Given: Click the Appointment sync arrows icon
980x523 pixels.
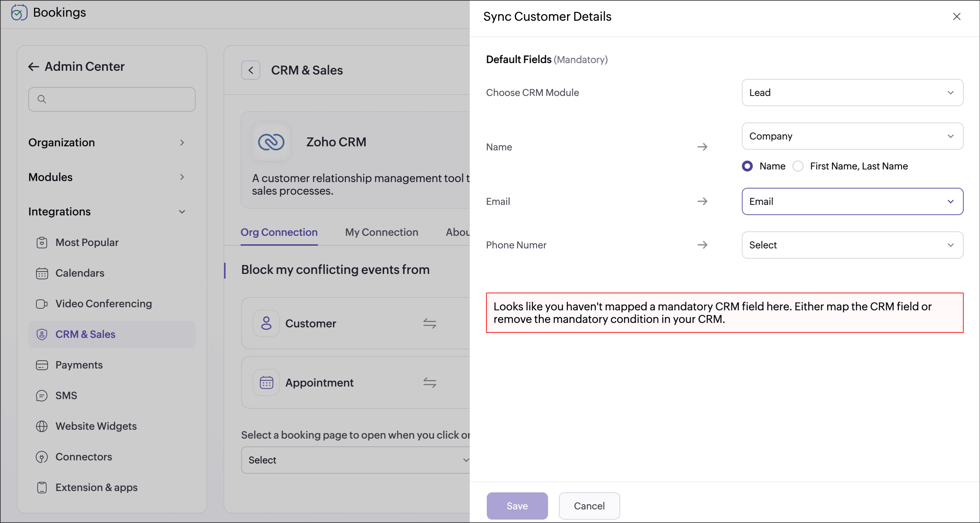Looking at the screenshot, I should point(430,382).
